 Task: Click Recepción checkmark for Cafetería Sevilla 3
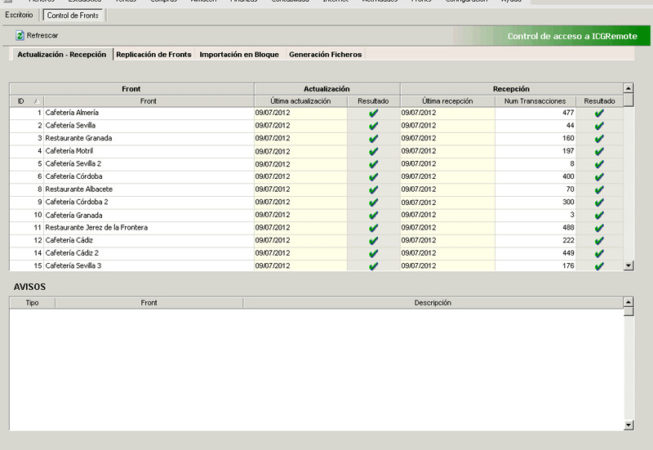point(599,266)
